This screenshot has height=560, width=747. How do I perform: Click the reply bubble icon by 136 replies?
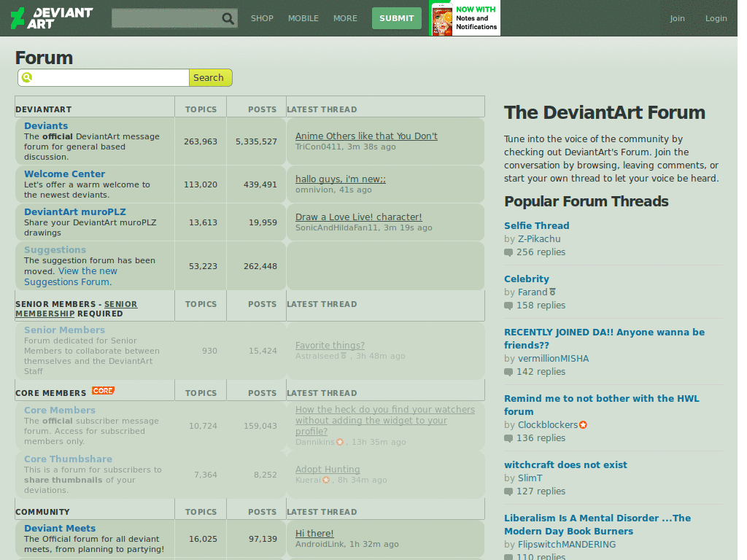pos(508,438)
